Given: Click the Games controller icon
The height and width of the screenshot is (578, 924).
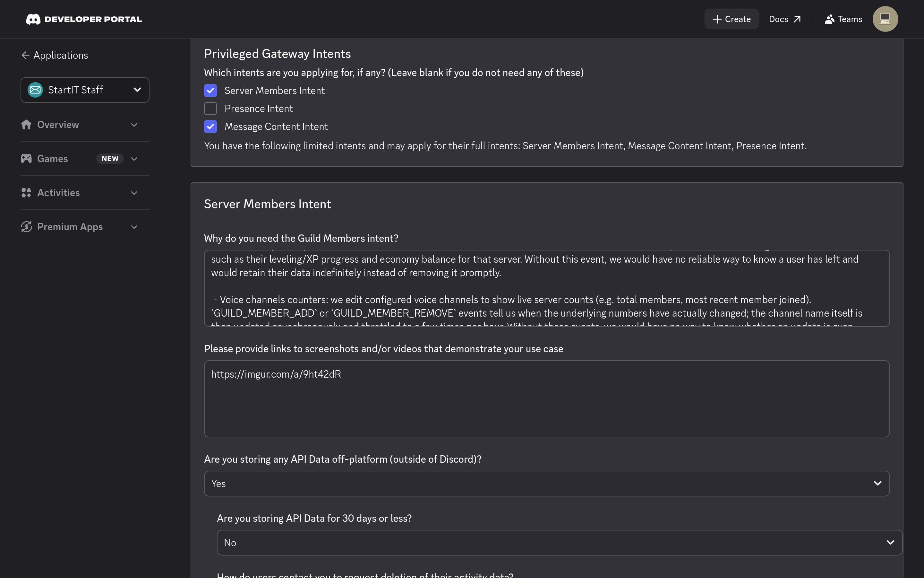Looking at the screenshot, I should click(26, 159).
